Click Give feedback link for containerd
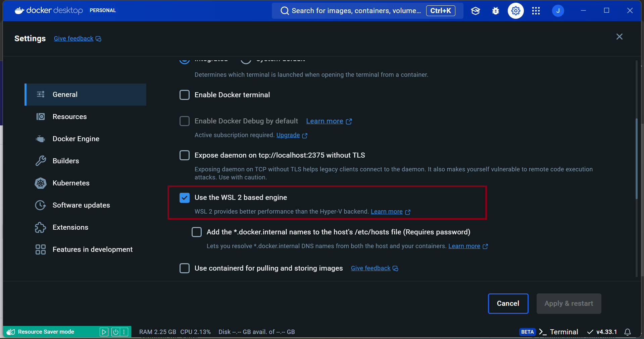The image size is (644, 339). click(x=370, y=268)
